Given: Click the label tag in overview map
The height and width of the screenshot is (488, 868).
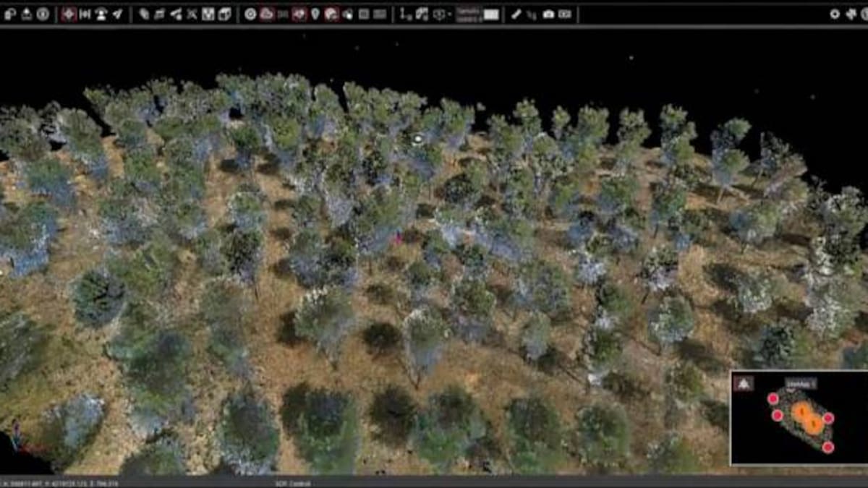Looking at the screenshot, I should click(x=801, y=383).
